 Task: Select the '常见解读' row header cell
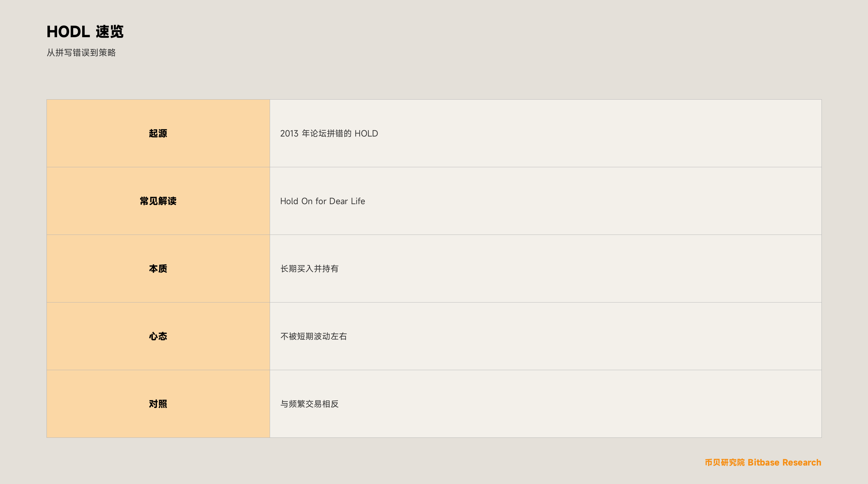[158, 201]
